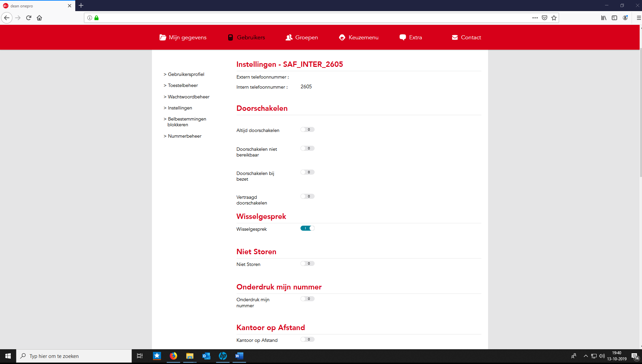This screenshot has width=642, height=364.
Task: Open Word from the taskbar
Action: [239, 356]
